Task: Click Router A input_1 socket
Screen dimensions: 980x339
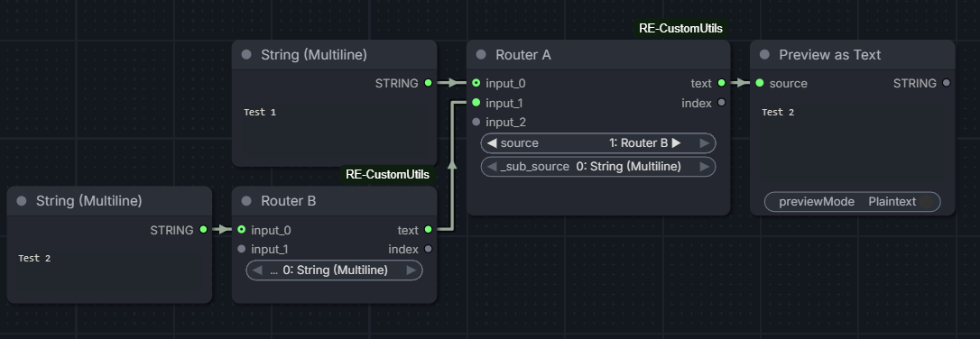Action: pyautogui.click(x=476, y=103)
